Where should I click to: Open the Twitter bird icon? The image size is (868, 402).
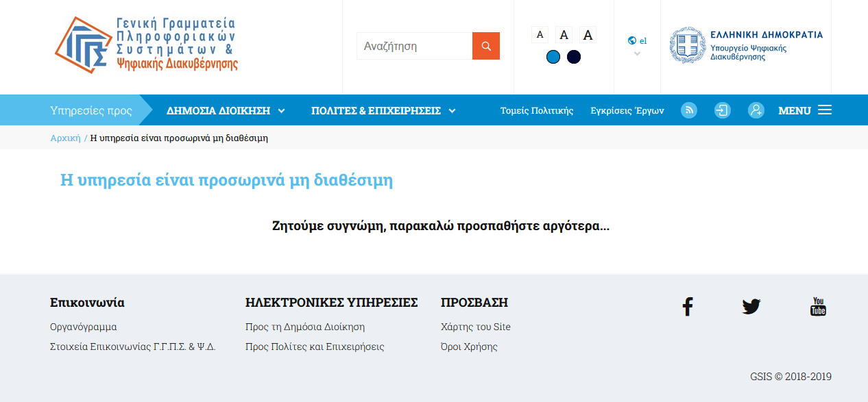[751, 307]
